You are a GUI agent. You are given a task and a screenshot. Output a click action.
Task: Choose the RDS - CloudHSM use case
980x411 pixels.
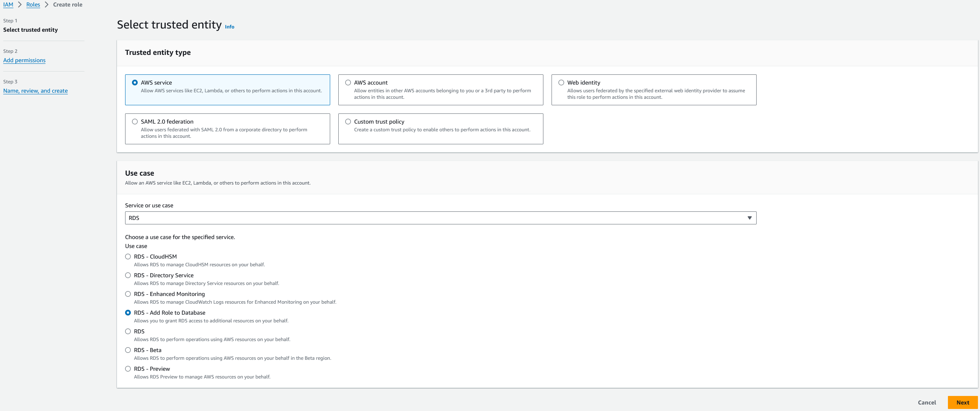point(128,257)
